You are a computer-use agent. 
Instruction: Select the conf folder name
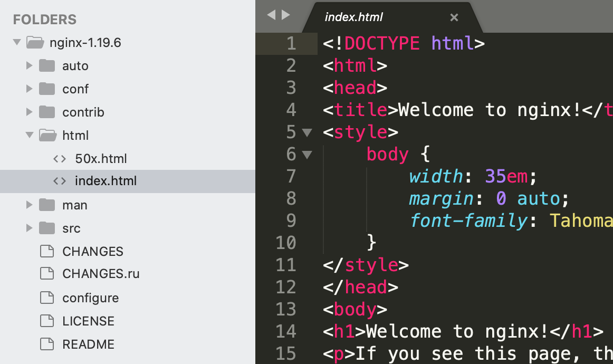[x=75, y=89]
